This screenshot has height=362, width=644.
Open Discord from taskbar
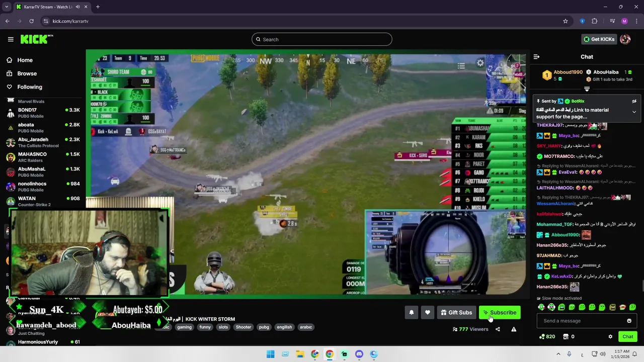click(x=359, y=354)
